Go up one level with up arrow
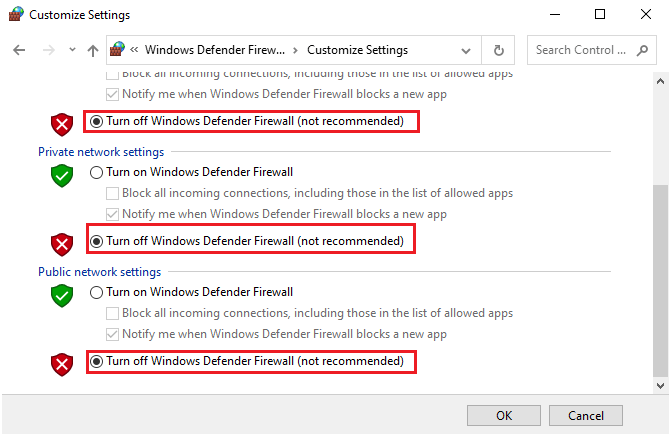 [92, 50]
